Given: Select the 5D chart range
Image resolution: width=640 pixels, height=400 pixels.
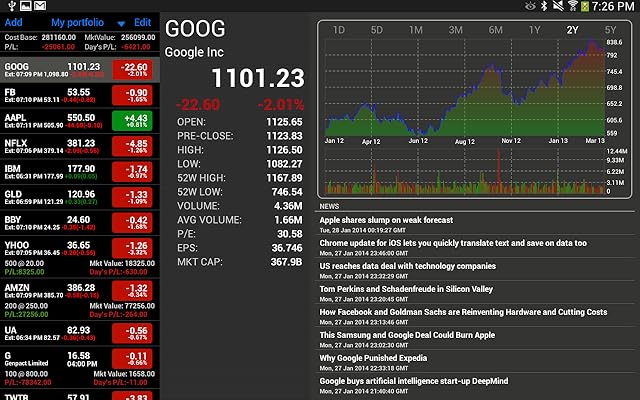Looking at the screenshot, I should pos(376,30).
